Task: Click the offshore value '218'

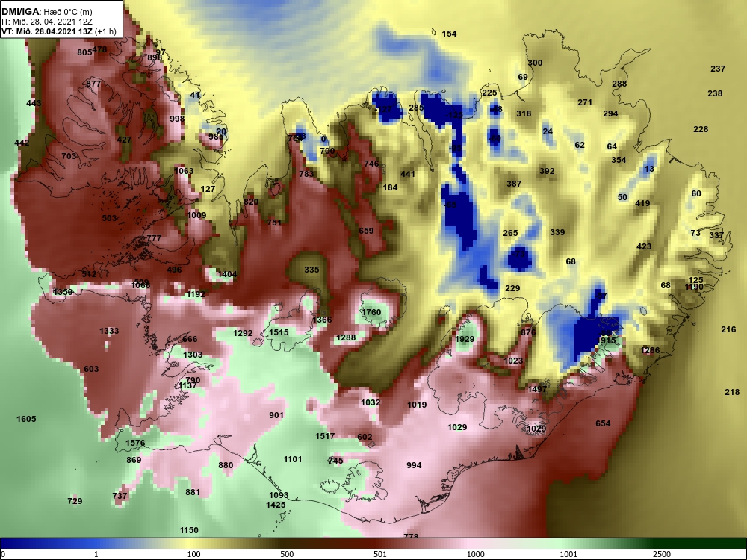Action: [x=732, y=393]
